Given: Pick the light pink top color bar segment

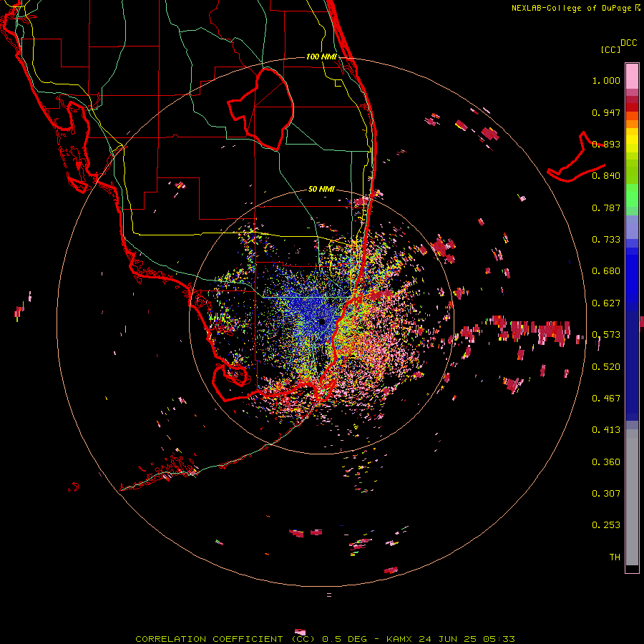Looking at the screenshot, I should 632,77.
